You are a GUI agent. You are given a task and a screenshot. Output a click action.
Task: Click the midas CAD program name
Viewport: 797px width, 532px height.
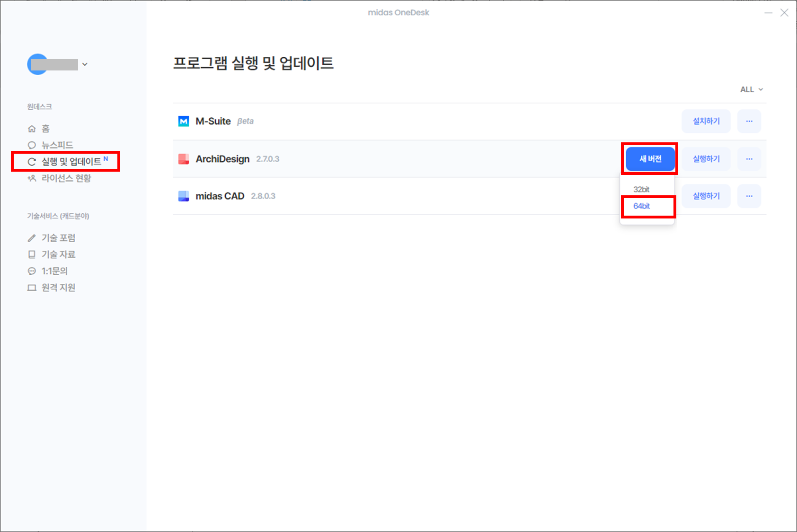(220, 196)
